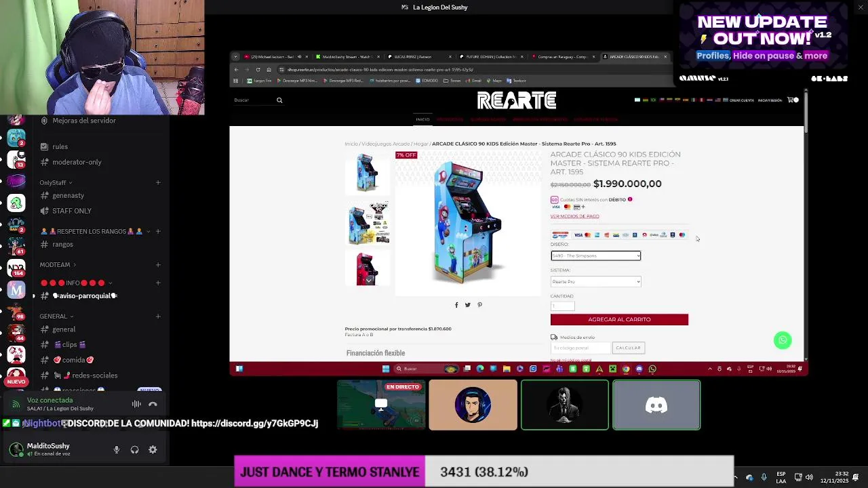Open Discord logo participant tile
The width and height of the screenshot is (868, 488).
point(656,405)
